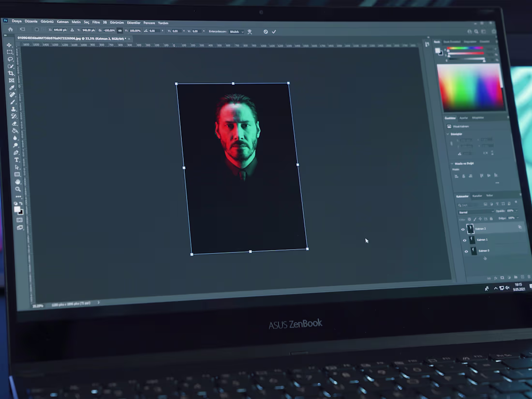Viewport: 532px width, 399px height.
Task: Click the hue slider in the Color panel
Action: 465,48
